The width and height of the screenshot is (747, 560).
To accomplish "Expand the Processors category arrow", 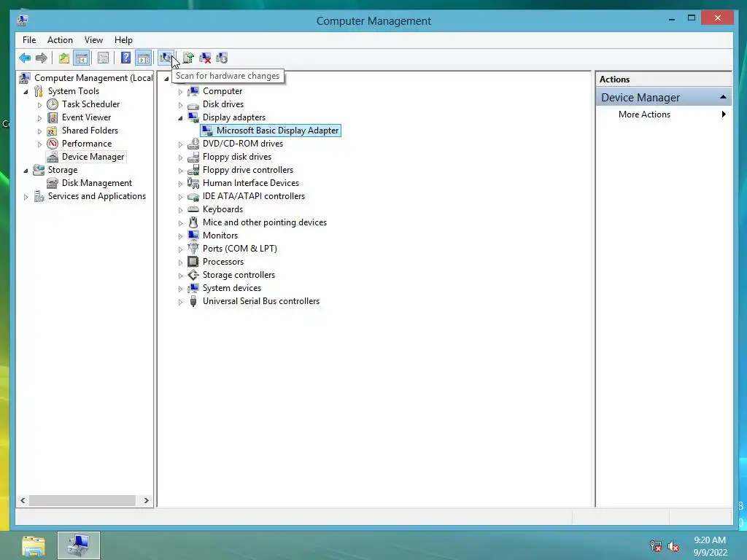I will 181,262.
